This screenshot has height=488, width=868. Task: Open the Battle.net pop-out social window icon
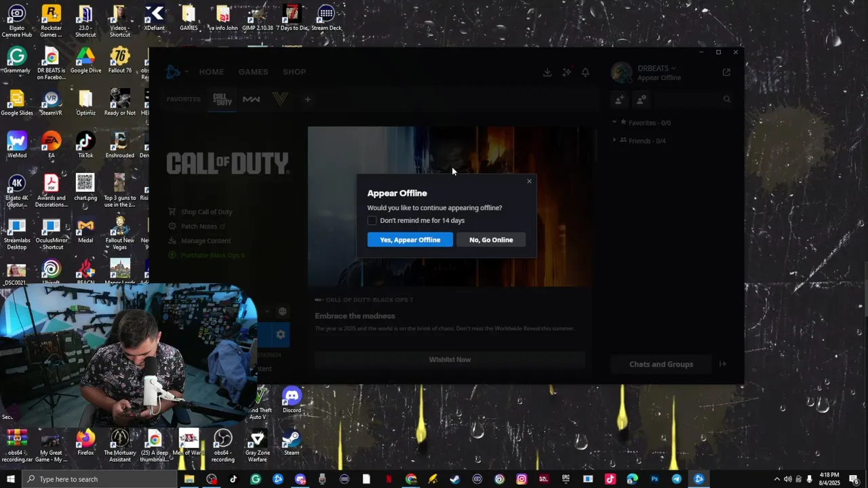(x=726, y=72)
